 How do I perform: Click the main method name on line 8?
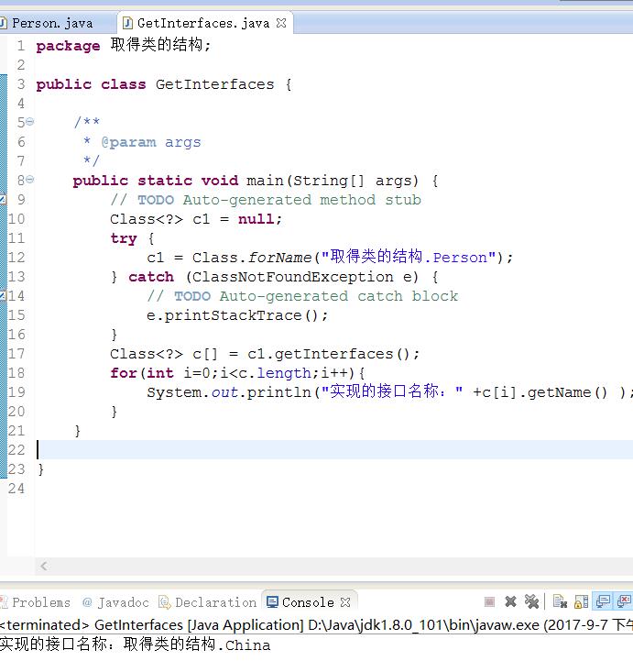265,181
